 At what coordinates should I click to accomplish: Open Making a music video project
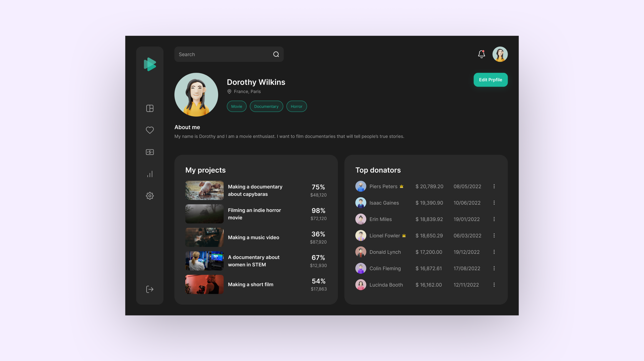253,237
